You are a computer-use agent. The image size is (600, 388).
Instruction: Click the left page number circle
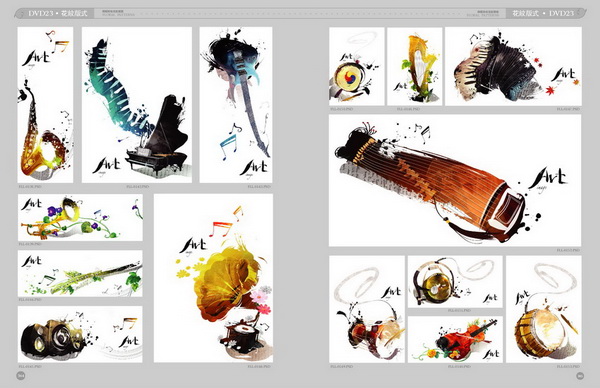click(x=21, y=376)
